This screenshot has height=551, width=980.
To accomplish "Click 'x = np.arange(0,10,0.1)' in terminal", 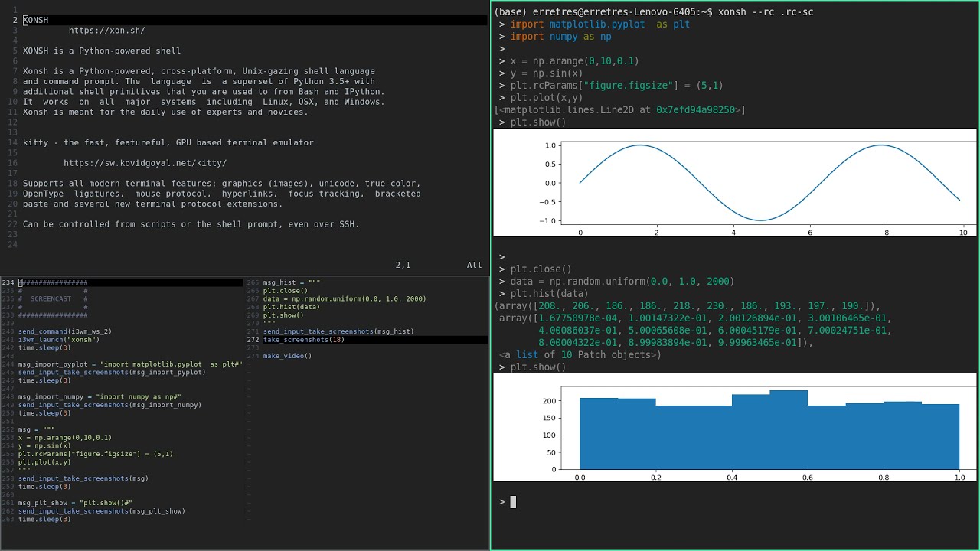I will (574, 61).
